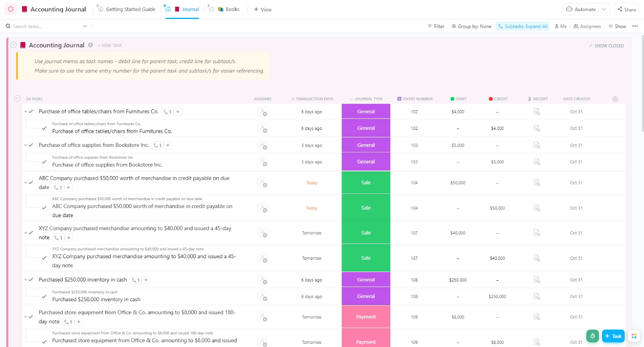Add subtask plus icon on office supplies task
644x347 pixels.
[x=168, y=145]
